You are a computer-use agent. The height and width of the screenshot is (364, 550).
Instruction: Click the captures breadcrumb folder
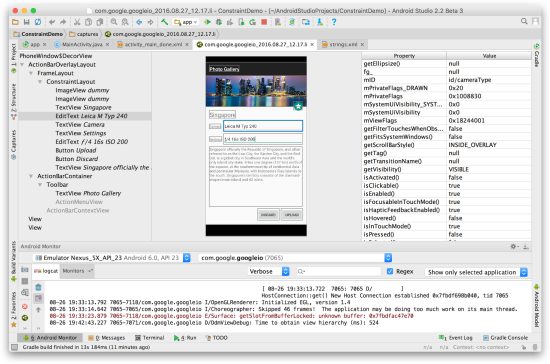click(x=84, y=34)
